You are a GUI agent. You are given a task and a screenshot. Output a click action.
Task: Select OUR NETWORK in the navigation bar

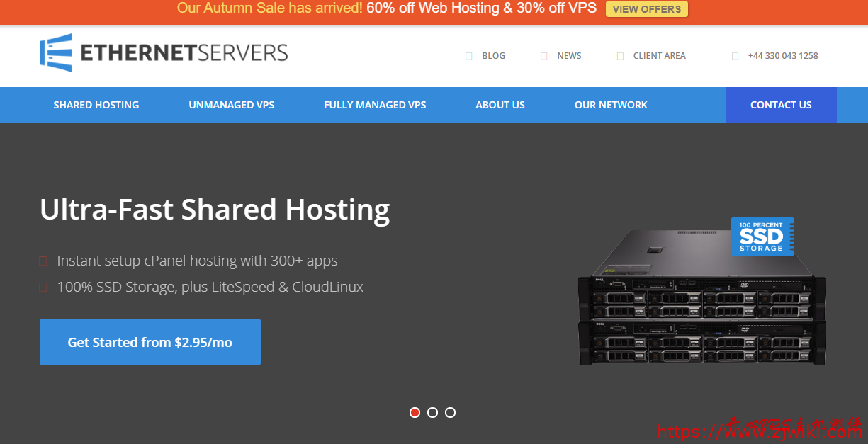click(x=611, y=104)
